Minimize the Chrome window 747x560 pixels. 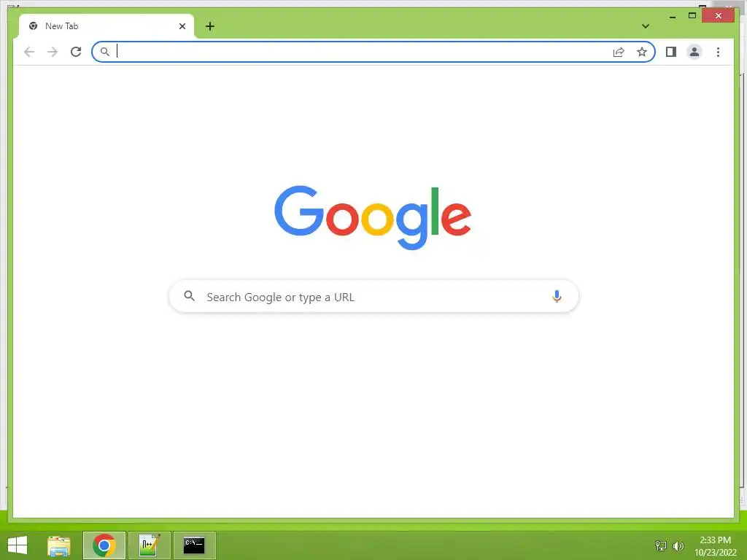pyautogui.click(x=673, y=17)
